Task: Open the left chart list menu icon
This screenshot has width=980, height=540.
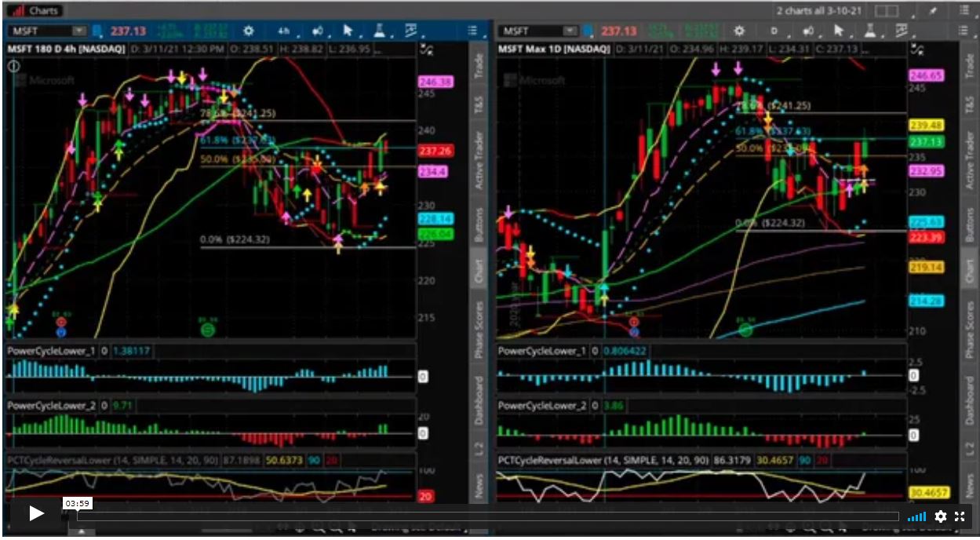Action: pyautogui.click(x=473, y=31)
